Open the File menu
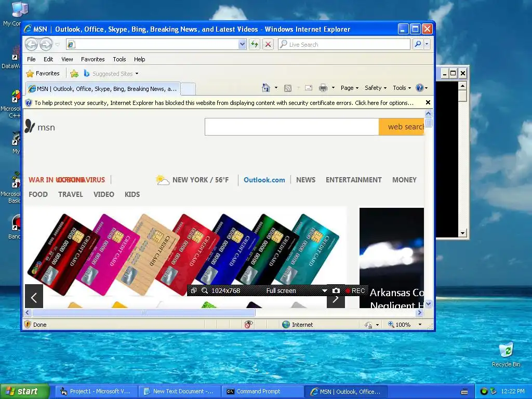The height and width of the screenshot is (399, 532). pos(31,59)
